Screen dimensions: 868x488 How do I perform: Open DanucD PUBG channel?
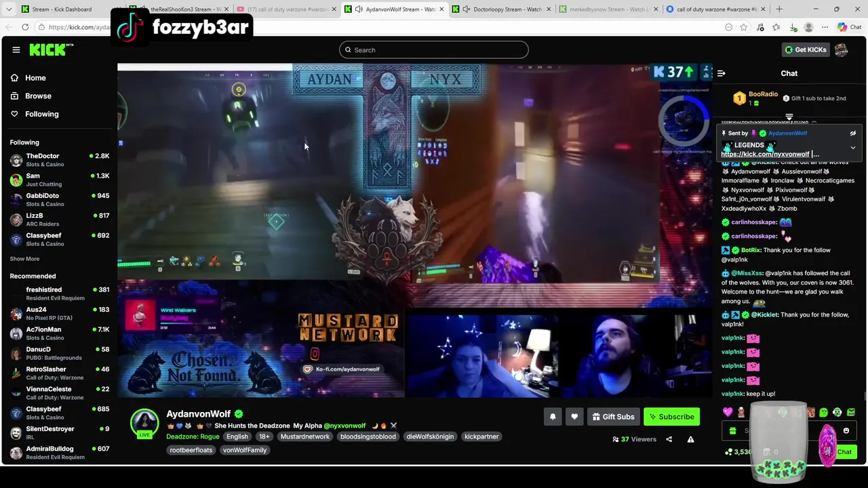60,353
